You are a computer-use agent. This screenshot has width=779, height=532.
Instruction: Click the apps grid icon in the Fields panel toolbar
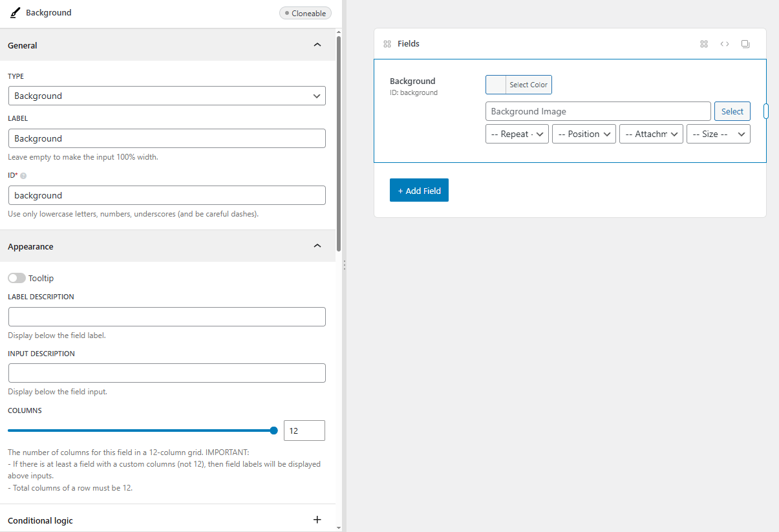tap(704, 43)
